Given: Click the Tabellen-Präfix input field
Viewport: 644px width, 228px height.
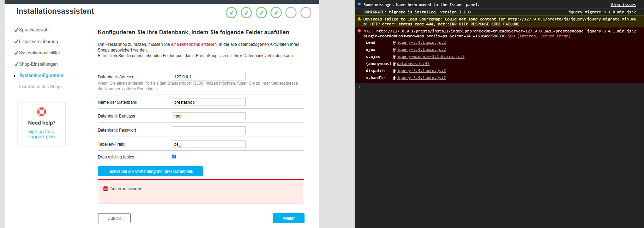Looking at the screenshot, I should point(209,144).
